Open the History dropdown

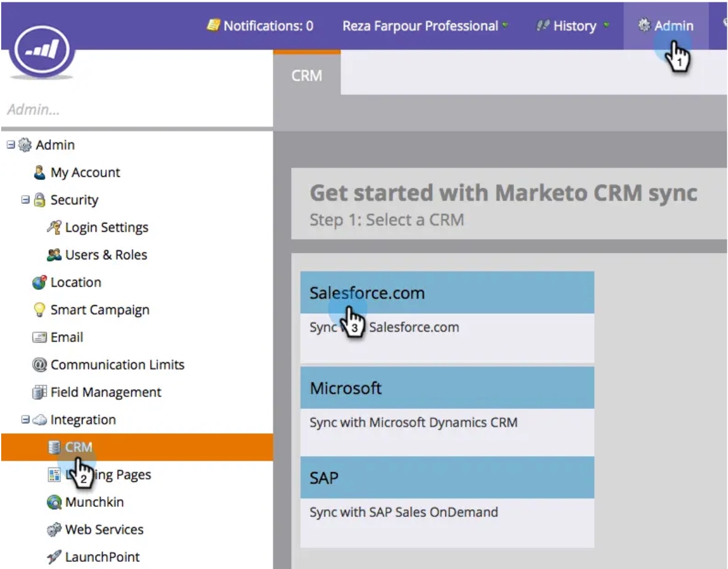click(574, 26)
